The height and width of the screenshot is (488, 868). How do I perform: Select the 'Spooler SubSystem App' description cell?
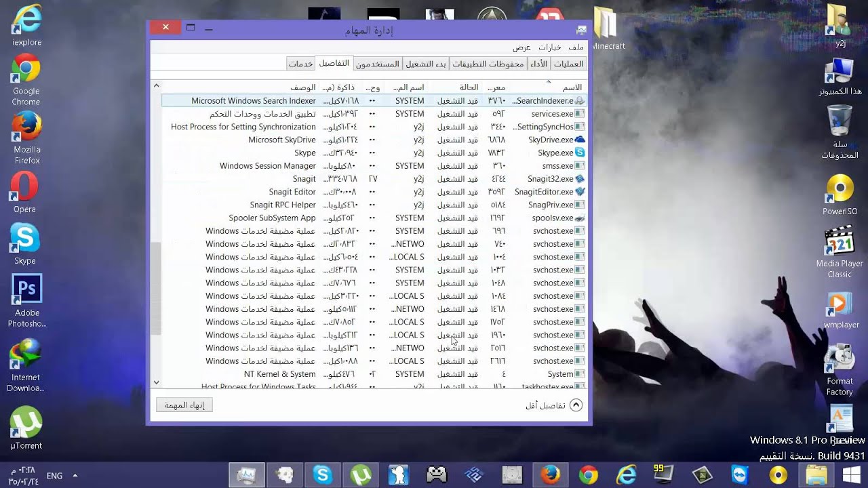click(x=273, y=218)
